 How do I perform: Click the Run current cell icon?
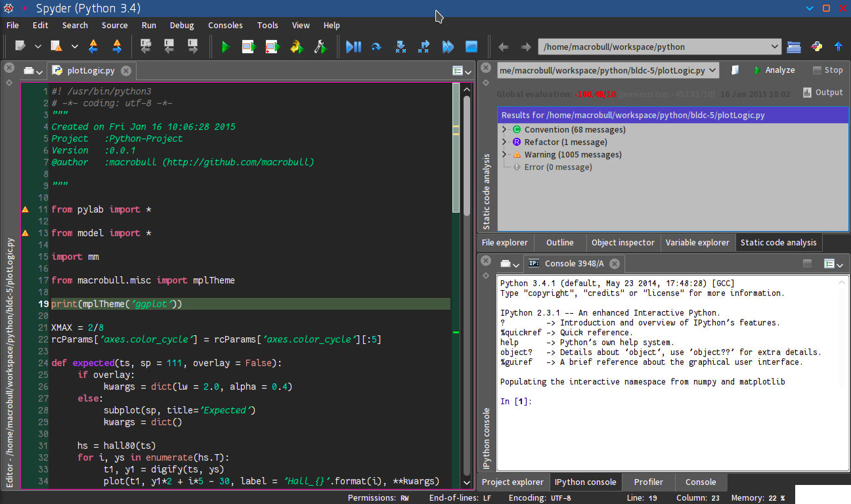coord(248,47)
